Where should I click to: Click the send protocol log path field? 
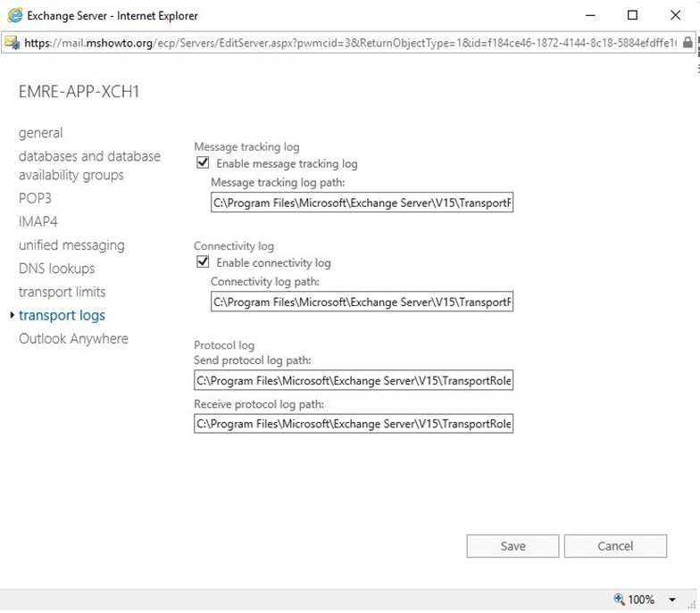[354, 380]
